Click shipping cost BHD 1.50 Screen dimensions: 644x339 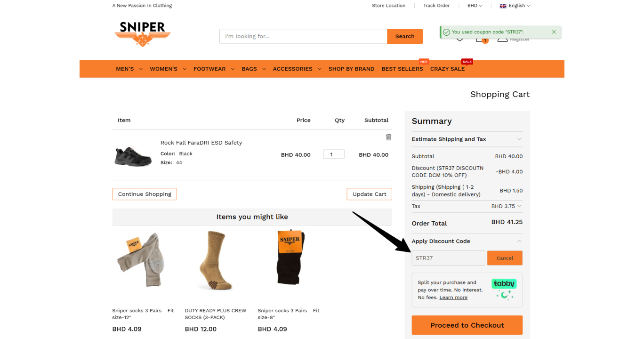click(511, 191)
